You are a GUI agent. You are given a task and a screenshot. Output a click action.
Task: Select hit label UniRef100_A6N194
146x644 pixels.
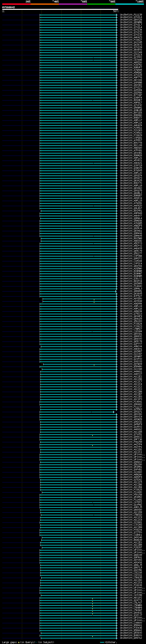click(x=131, y=311)
